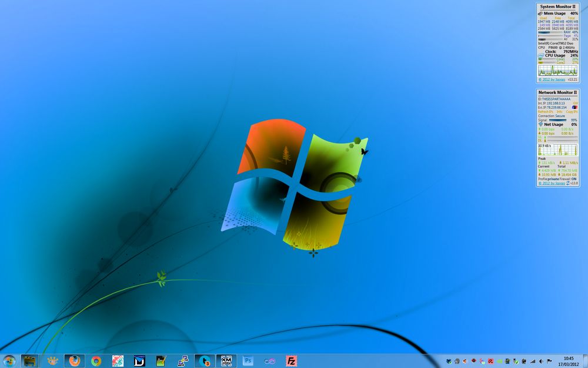Open the infinity-loop taskbar app
This screenshot has height=368, width=588.
pyautogui.click(x=270, y=362)
